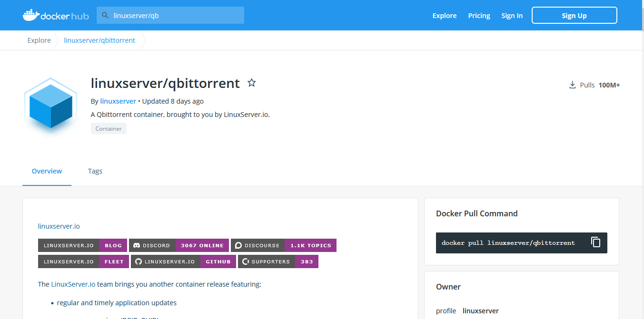Click the Sign Up button

click(x=574, y=15)
